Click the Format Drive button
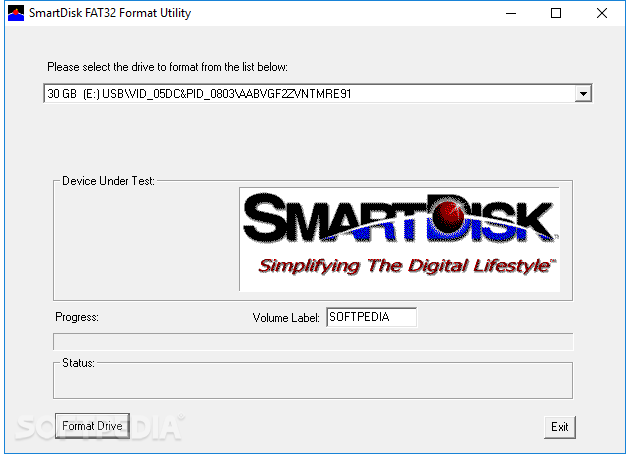 (x=92, y=426)
